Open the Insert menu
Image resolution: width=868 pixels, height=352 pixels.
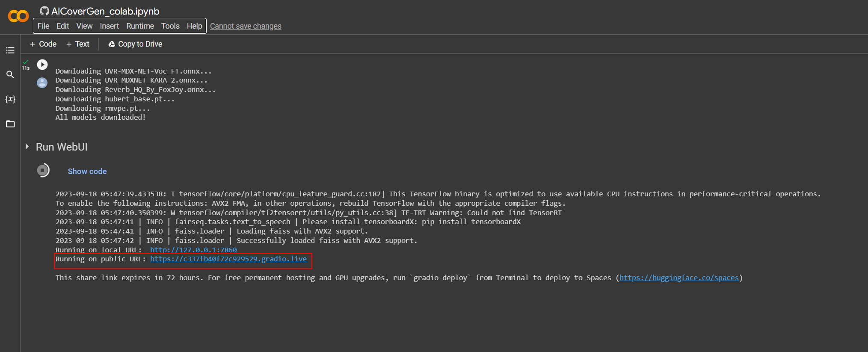110,26
